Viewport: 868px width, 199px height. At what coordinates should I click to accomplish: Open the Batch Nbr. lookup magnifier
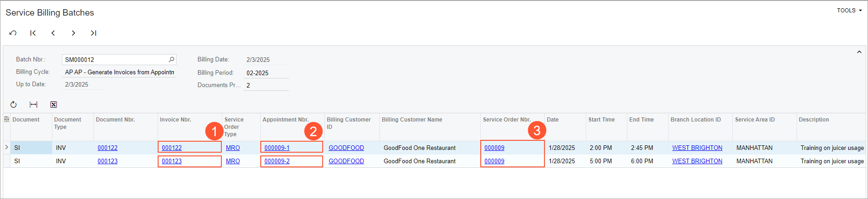(x=171, y=60)
